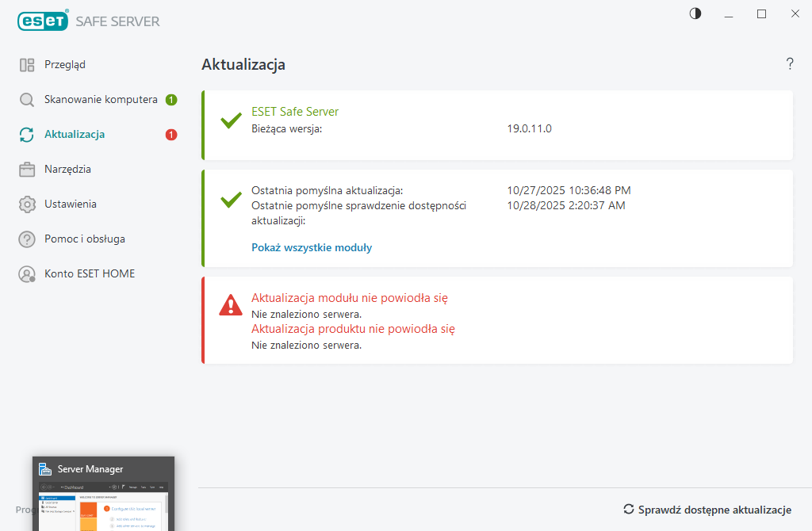Click the Ustawienia gear icon
The height and width of the screenshot is (531, 812).
tap(27, 204)
